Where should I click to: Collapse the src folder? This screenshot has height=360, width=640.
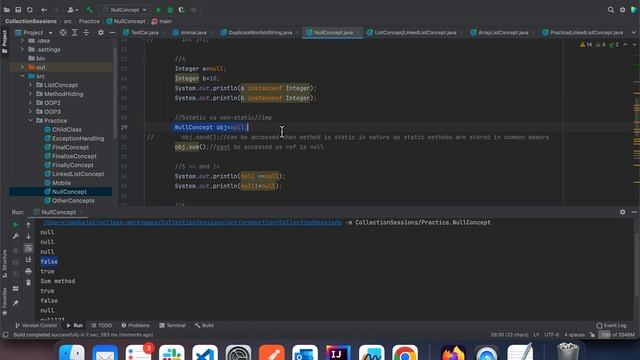[x=22, y=76]
